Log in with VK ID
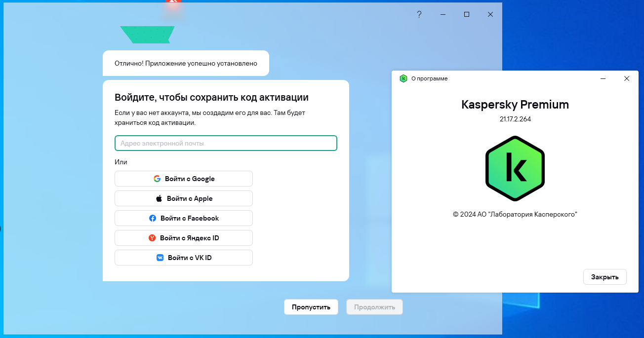Screen dimensions: 644x338 tap(184, 258)
